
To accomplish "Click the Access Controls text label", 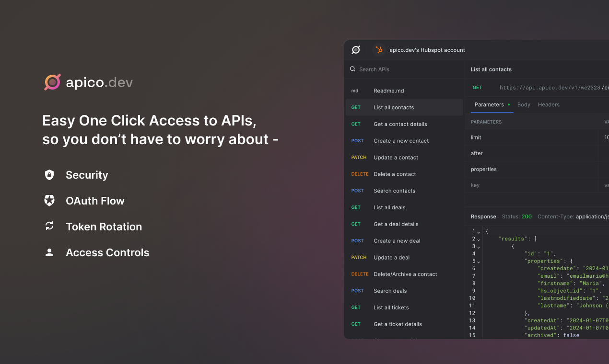I will tap(107, 252).
